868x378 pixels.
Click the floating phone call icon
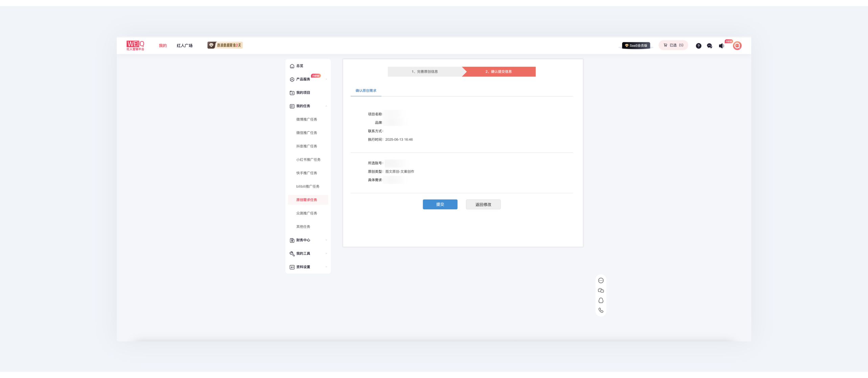601,310
